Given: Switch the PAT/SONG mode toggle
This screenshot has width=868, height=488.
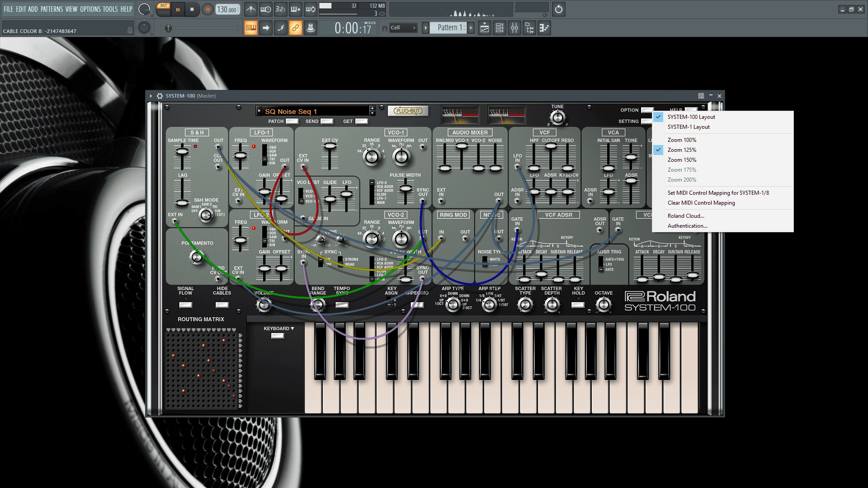Looking at the screenshot, I should pyautogui.click(x=164, y=9).
